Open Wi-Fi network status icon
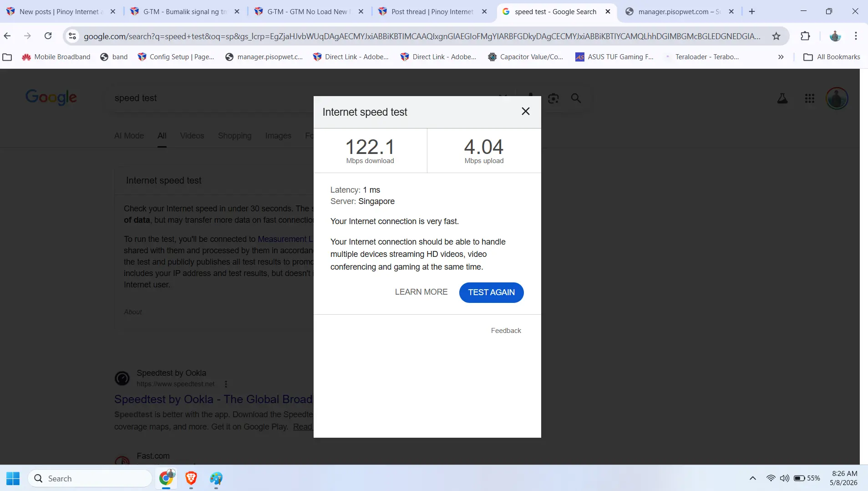Viewport: 868px width, 491px height. tap(771, 478)
